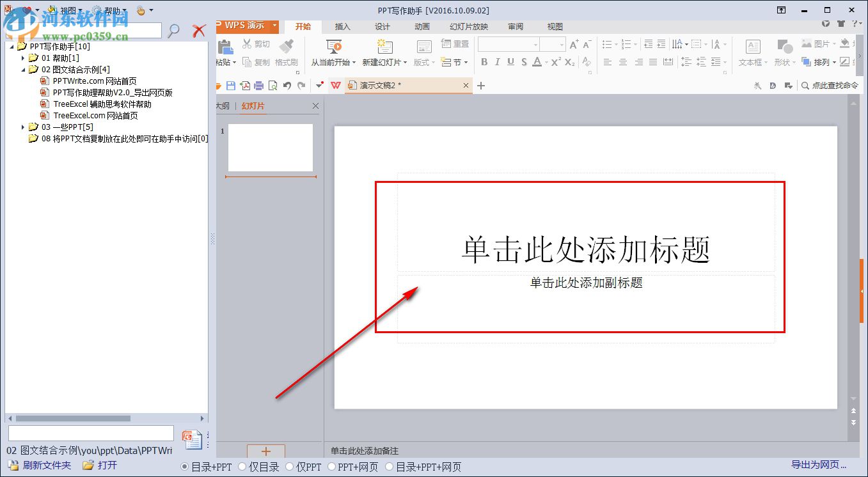Select 仅目录 radio option
Viewport: 868px width, 477px height.
click(242, 467)
